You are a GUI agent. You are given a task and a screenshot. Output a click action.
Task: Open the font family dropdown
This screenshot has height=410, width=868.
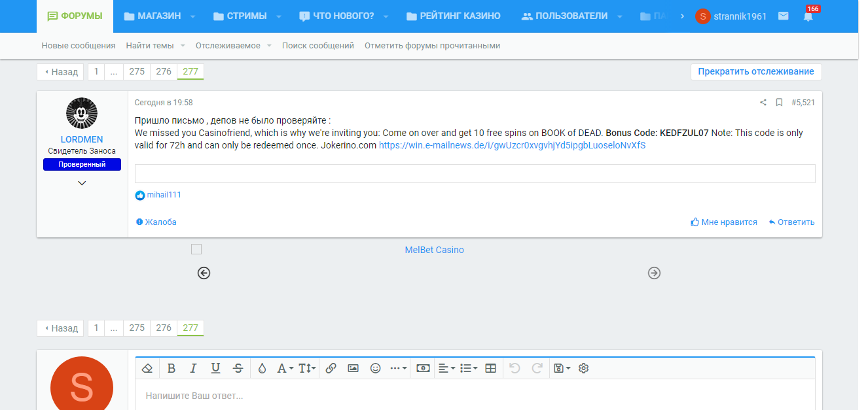[284, 368]
